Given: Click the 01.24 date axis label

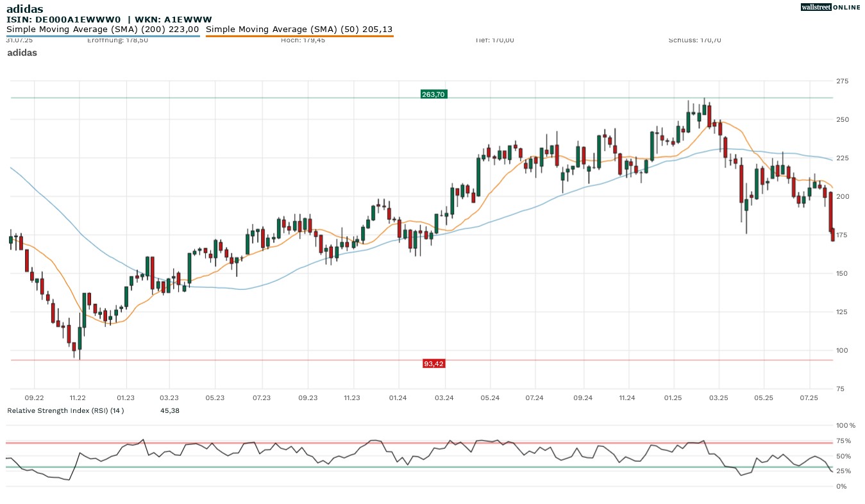Looking at the screenshot, I should (x=398, y=398).
